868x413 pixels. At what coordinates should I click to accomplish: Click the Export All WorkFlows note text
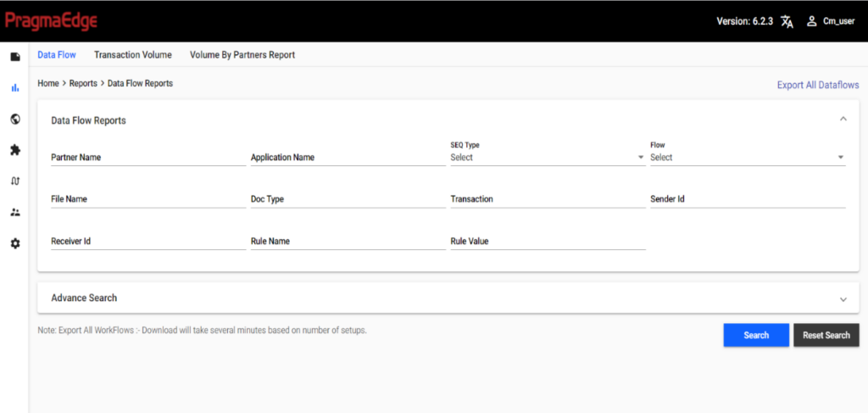point(202,331)
